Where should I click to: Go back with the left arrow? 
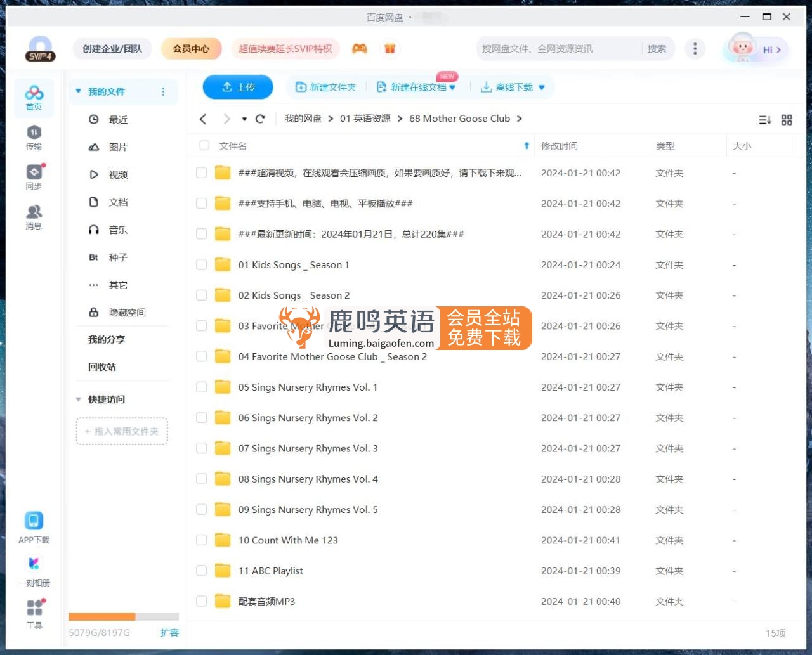point(203,119)
